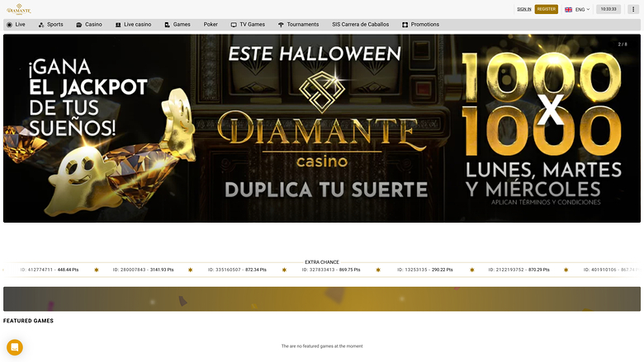Open the chat support bubble
This screenshot has height=362, width=644.
pos(15,347)
